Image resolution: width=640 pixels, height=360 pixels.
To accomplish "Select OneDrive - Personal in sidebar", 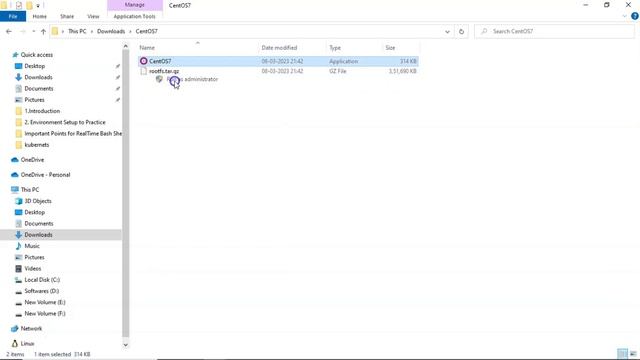I will [45, 175].
